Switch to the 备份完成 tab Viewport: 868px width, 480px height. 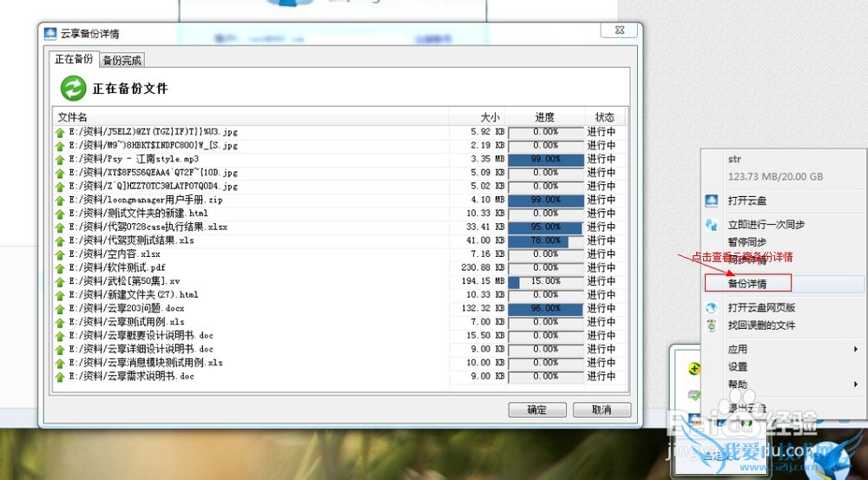pos(122,61)
